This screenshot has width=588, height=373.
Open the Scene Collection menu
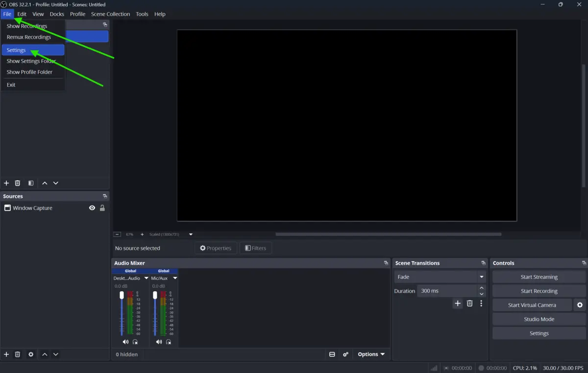110,14
